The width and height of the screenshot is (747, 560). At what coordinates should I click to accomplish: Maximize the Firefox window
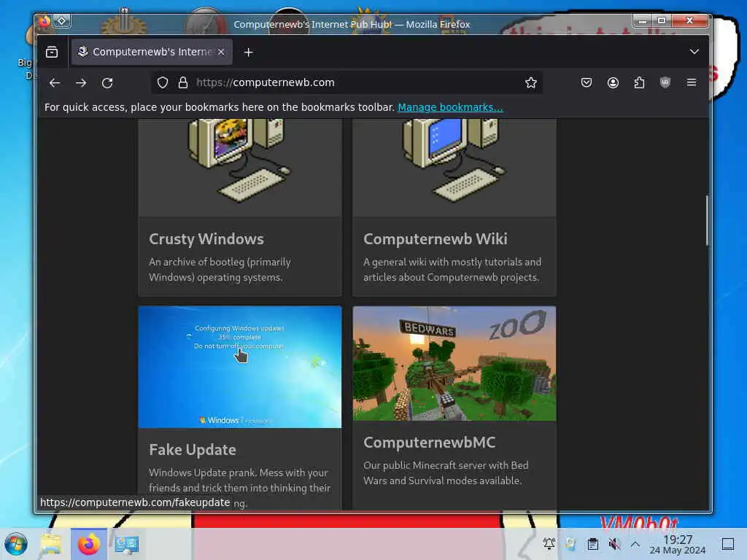661,20
